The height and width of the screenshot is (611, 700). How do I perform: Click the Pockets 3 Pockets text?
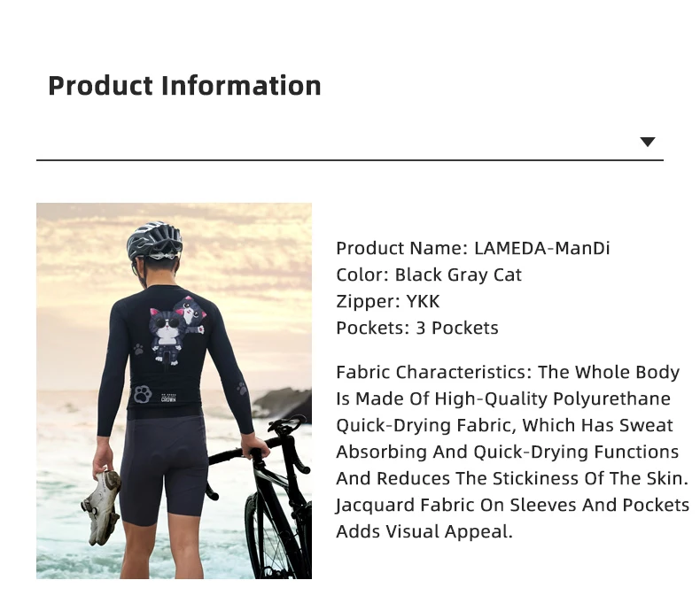click(417, 328)
